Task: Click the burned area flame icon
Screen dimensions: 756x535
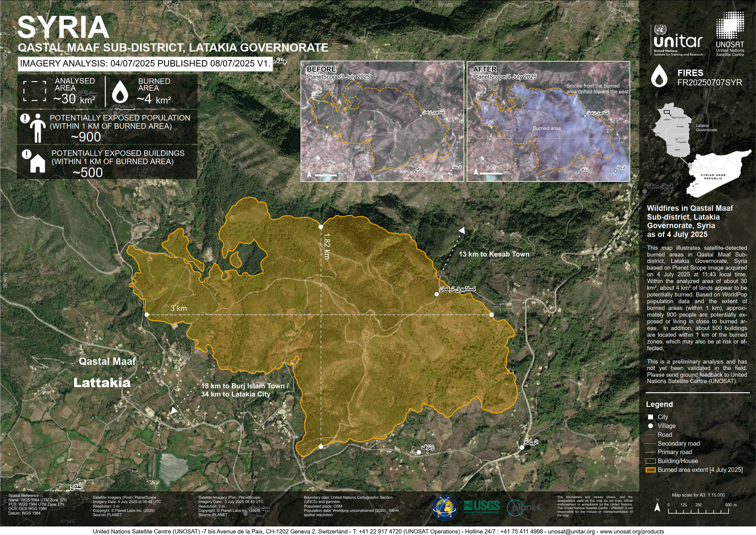Action: tap(120, 92)
